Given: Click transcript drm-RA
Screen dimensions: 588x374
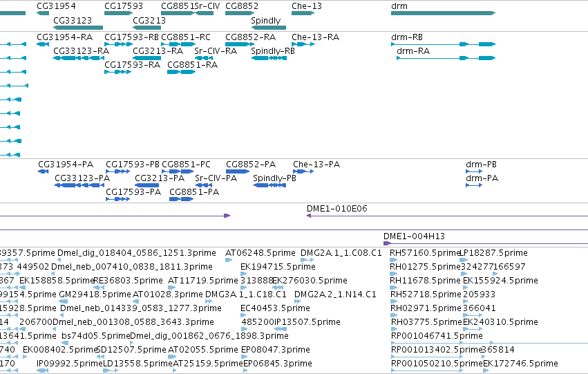Looking at the screenshot, I should 446,58.
